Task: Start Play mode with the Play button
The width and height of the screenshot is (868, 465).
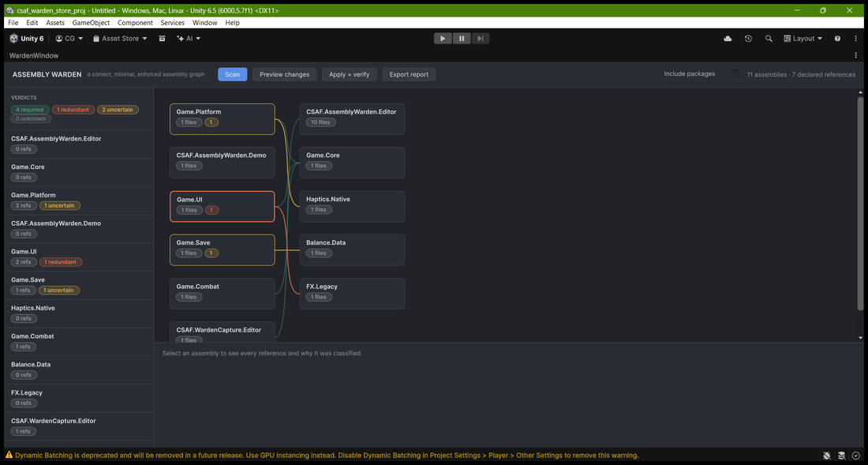Action: coord(443,38)
